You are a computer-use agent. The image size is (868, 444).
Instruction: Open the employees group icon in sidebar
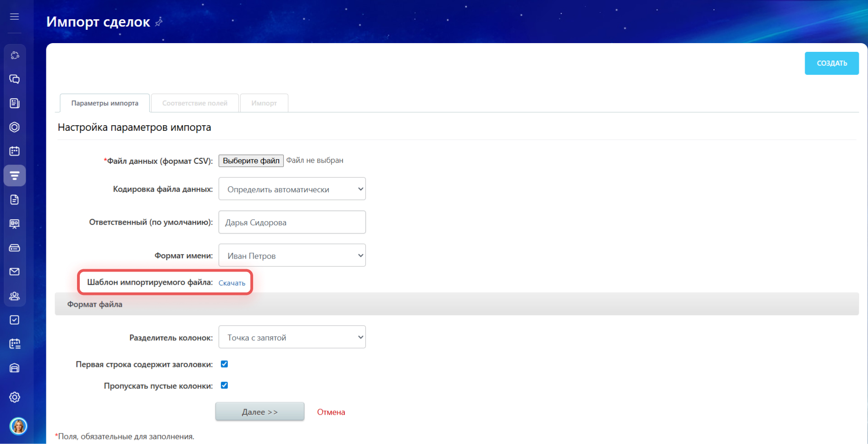15,296
